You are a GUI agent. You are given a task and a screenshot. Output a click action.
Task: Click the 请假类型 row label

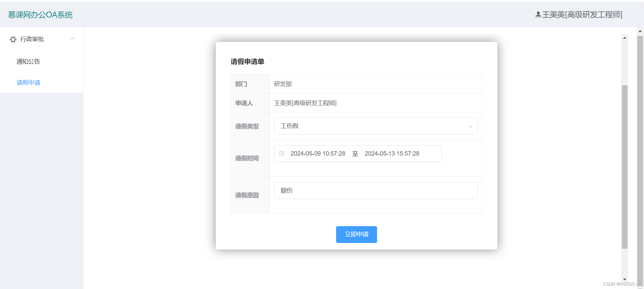pos(247,126)
